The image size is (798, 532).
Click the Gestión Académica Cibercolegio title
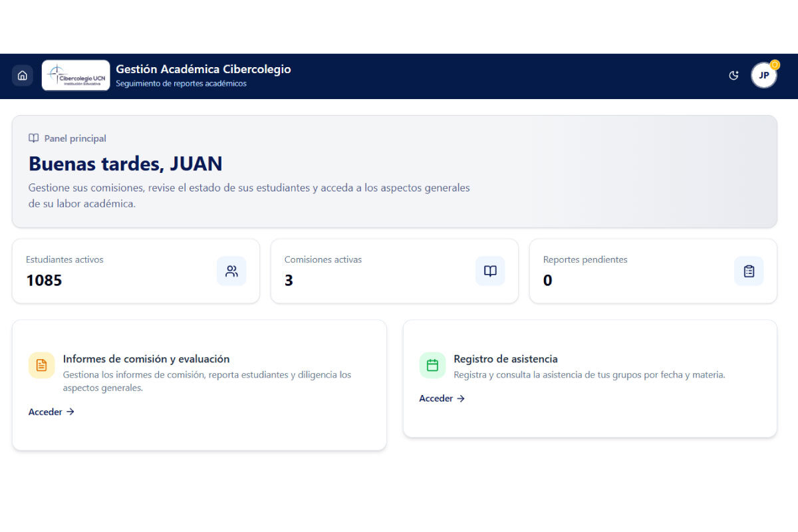tap(203, 68)
